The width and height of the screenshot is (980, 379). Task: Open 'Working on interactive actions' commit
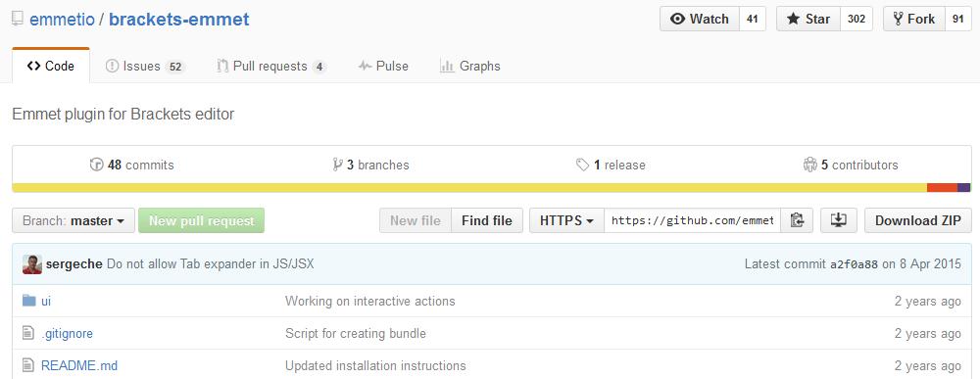point(370,301)
